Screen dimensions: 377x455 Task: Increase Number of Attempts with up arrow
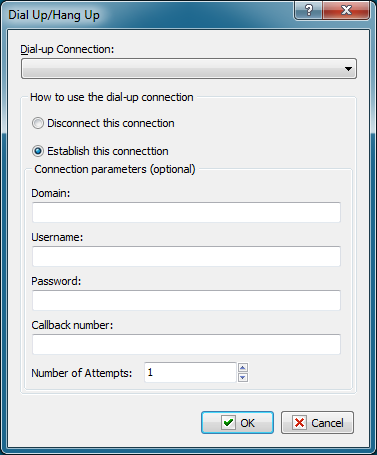(243, 368)
